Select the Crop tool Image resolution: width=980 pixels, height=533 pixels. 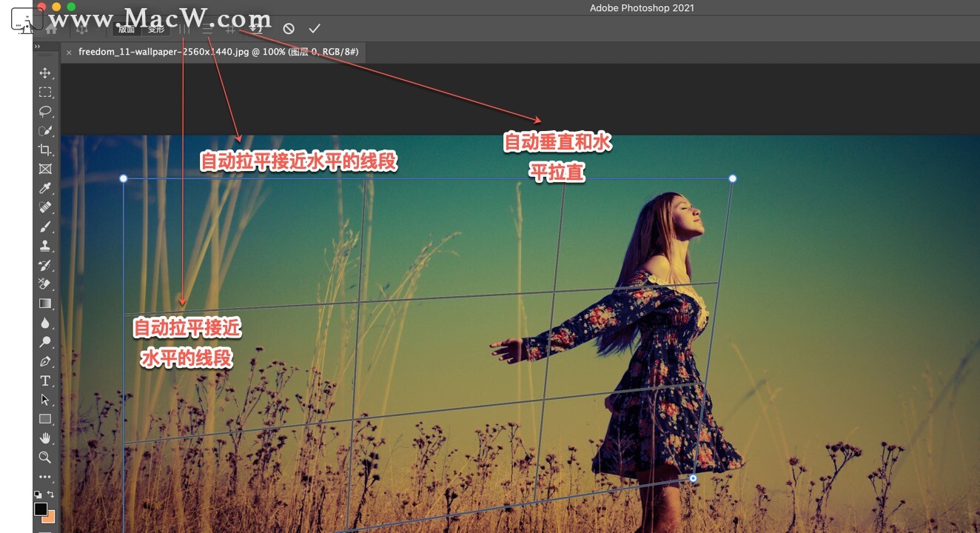coord(46,150)
